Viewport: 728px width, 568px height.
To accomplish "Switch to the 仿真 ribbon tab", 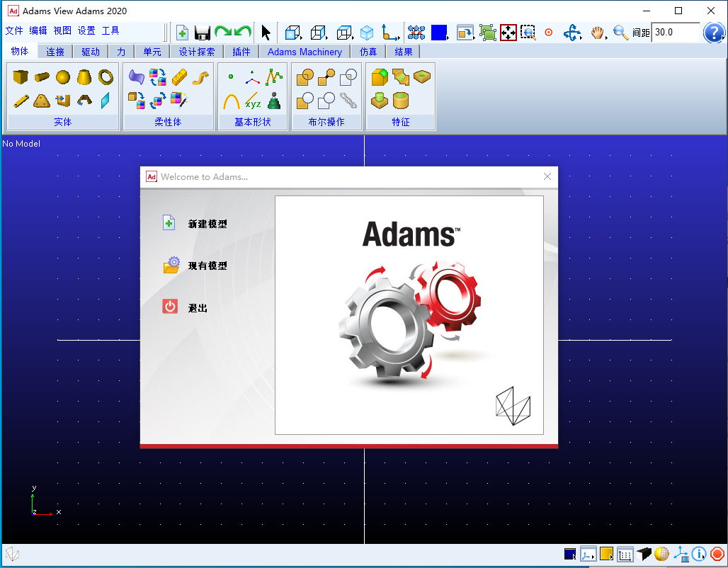I will 368,52.
